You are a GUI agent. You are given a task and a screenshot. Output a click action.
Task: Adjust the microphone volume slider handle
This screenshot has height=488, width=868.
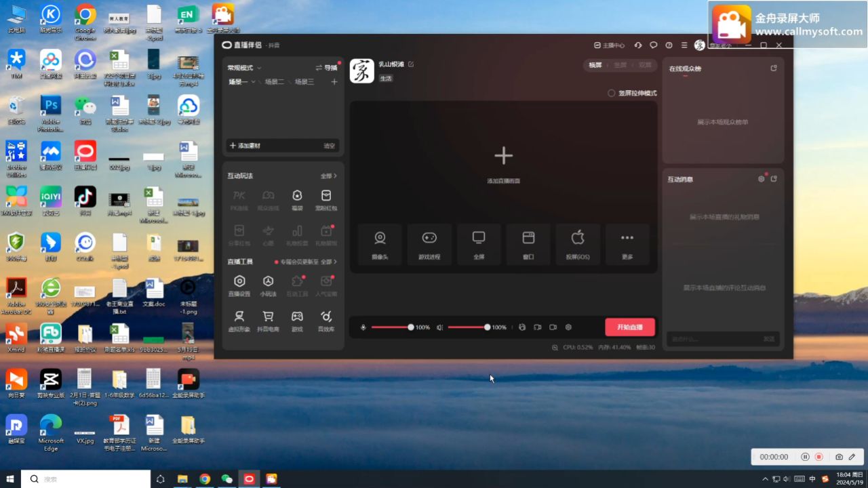coord(411,327)
